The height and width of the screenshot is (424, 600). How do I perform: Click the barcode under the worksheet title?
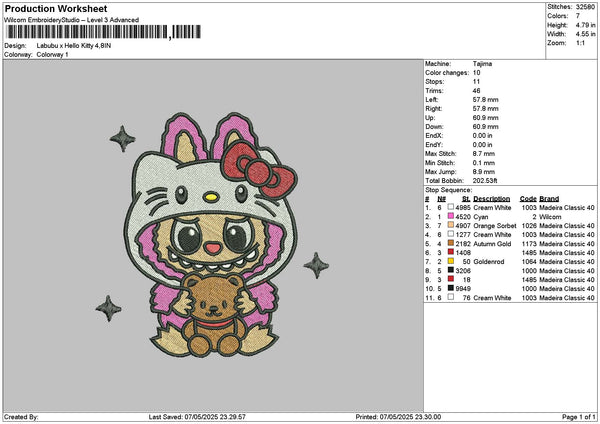pos(103,32)
